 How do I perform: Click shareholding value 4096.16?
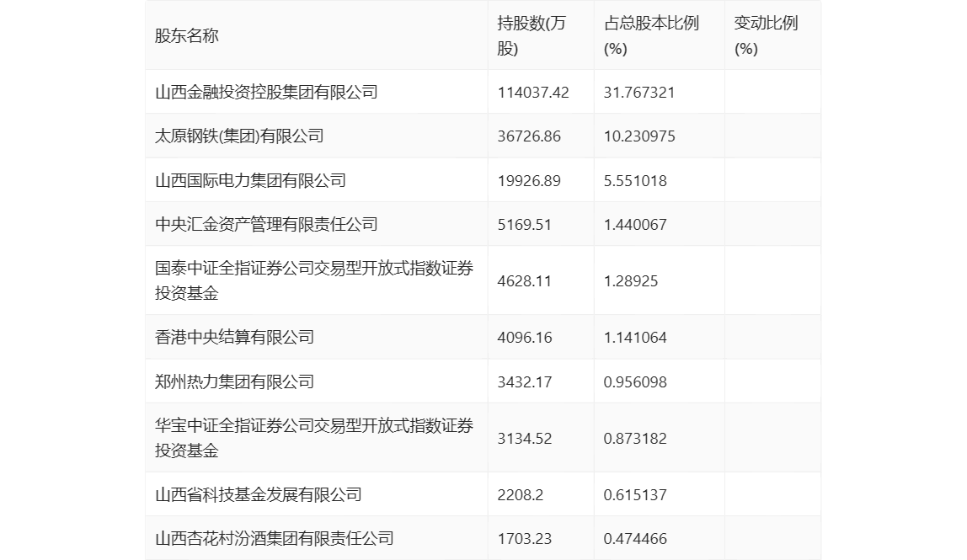[525, 338]
